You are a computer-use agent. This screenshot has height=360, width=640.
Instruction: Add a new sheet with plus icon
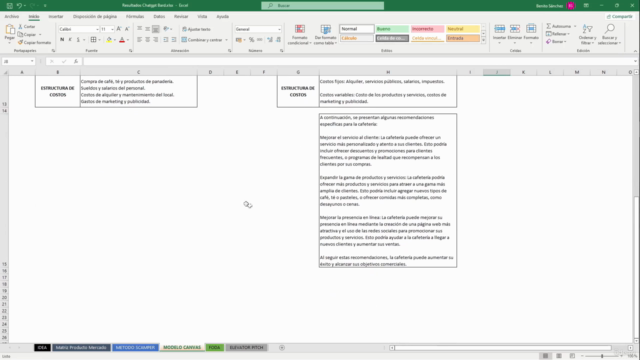pyautogui.click(x=282, y=348)
